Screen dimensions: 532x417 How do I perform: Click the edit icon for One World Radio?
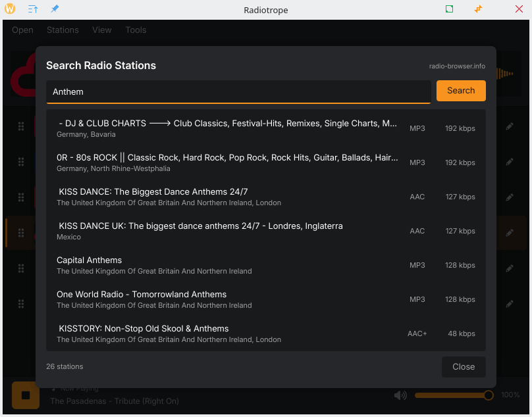(510, 303)
